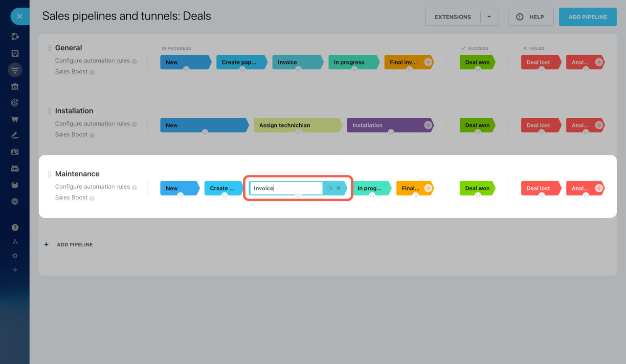Screen dimensions: 626x364
Task: Click help hint beside General Sales Boost
Action: [x=91, y=72]
